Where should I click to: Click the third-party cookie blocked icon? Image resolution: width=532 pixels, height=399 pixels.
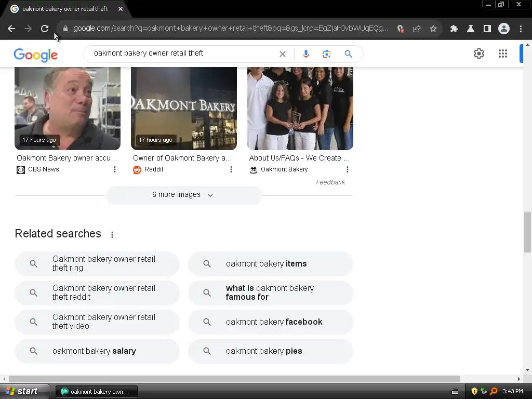tap(401, 29)
